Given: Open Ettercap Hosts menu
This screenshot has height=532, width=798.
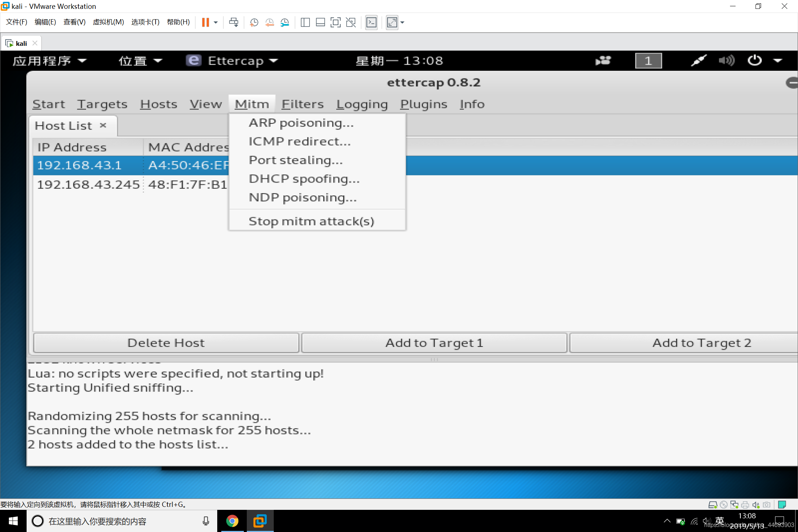Looking at the screenshot, I should [158, 104].
